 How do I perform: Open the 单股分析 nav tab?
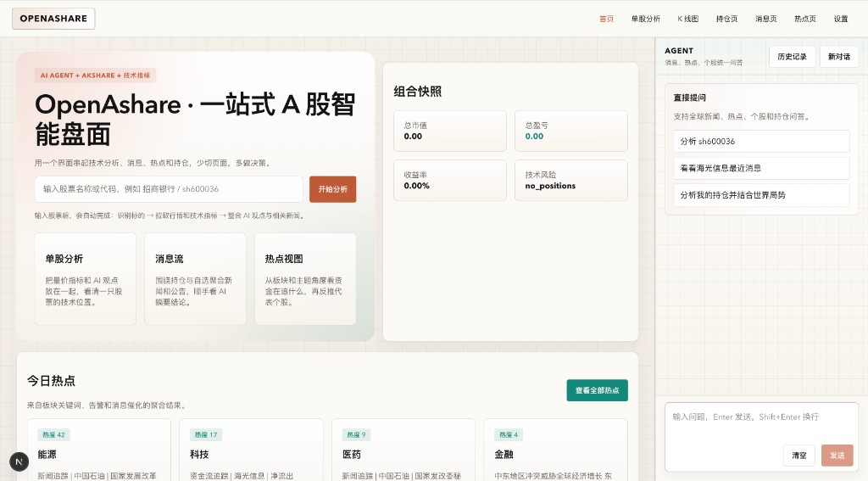[x=645, y=19]
